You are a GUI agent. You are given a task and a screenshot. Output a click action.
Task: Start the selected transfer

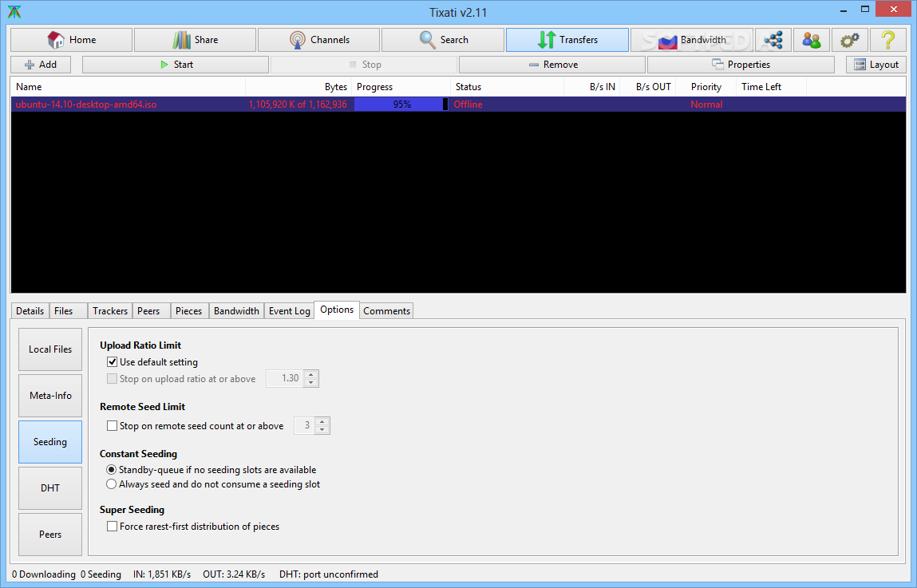(x=176, y=65)
